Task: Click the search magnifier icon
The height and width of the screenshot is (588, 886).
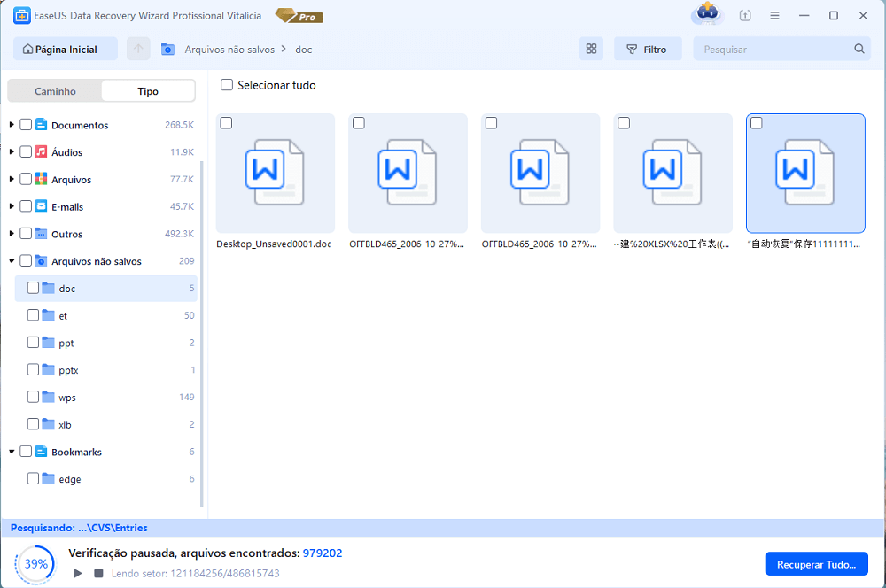Action: tap(859, 49)
